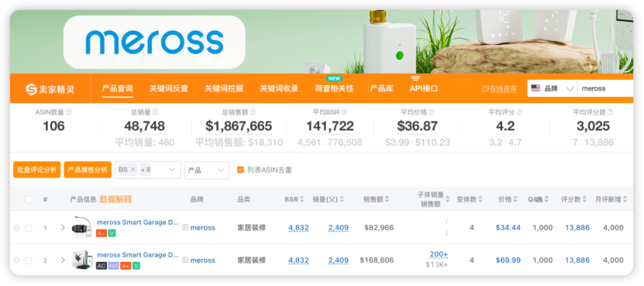Viewport: 644px width, 286px height.
Task: Click help icon beside 平均评分数
Action: (x=610, y=112)
